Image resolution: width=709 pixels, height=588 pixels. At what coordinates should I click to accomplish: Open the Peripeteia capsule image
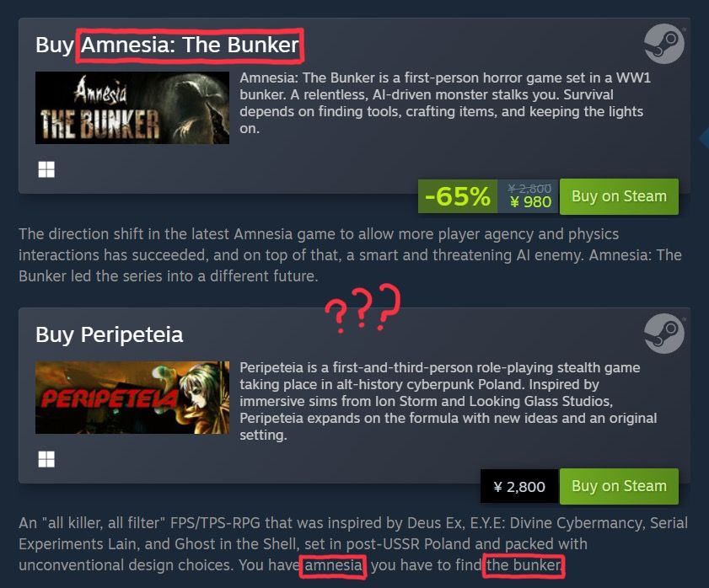tap(132, 398)
